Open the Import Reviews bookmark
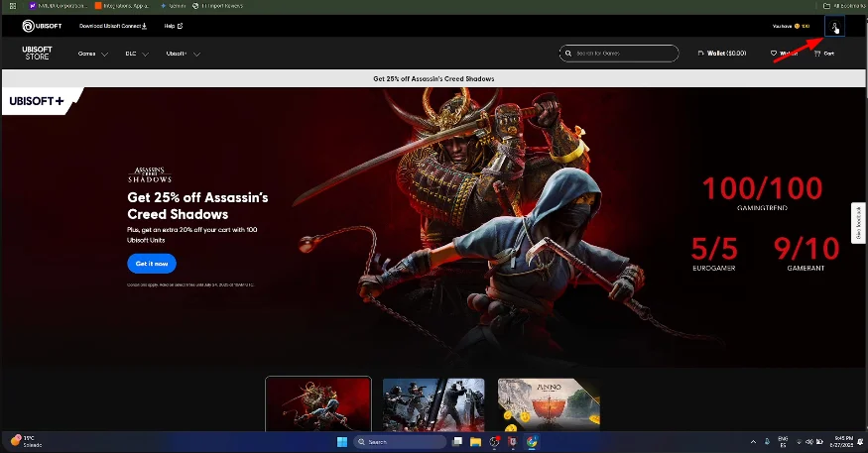This screenshot has height=453, width=868. point(217,6)
